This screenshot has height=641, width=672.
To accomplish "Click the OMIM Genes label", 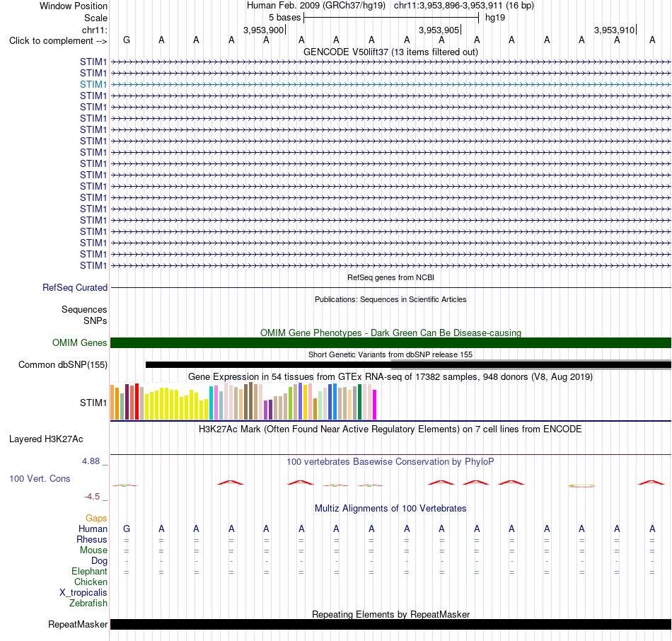I will pos(79,343).
